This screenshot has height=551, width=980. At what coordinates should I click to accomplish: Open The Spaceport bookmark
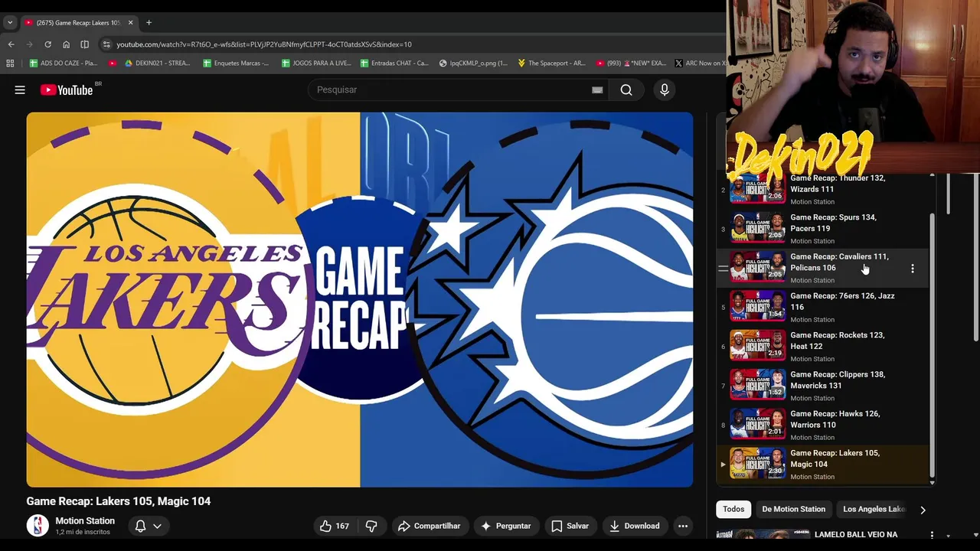[x=551, y=64]
